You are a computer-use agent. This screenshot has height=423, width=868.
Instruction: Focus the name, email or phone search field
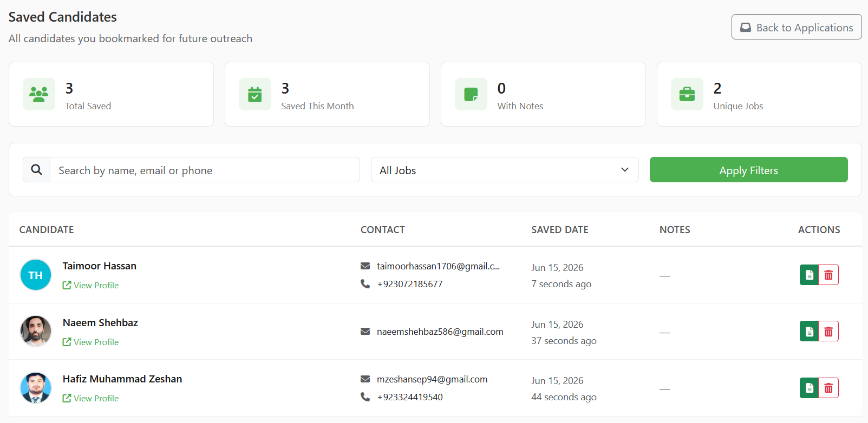205,170
